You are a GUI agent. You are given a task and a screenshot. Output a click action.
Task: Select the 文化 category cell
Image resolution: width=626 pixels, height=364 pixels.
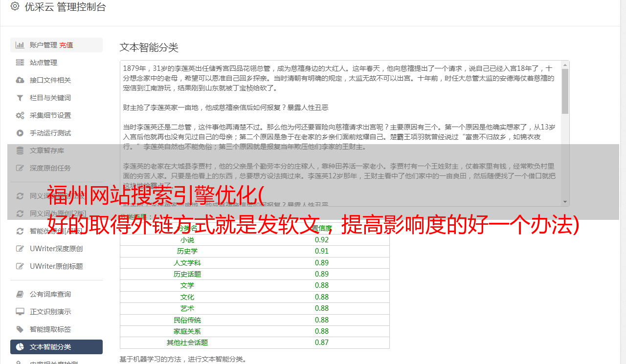[187, 297]
